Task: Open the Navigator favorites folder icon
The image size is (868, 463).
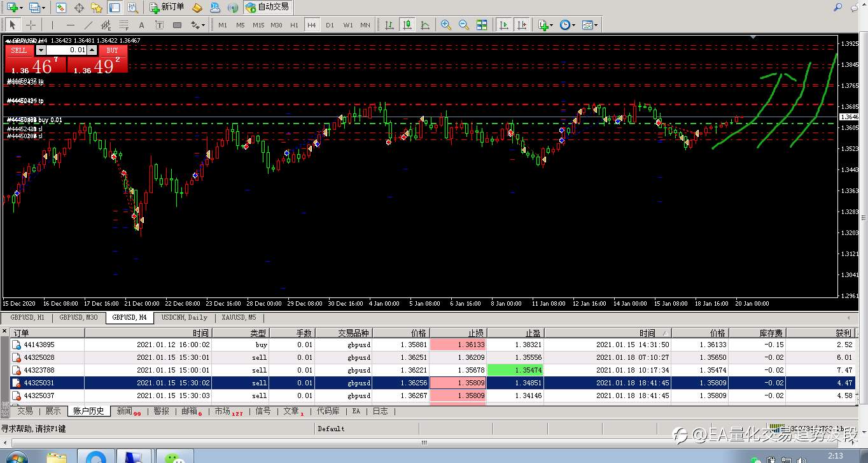Action: click(x=97, y=8)
